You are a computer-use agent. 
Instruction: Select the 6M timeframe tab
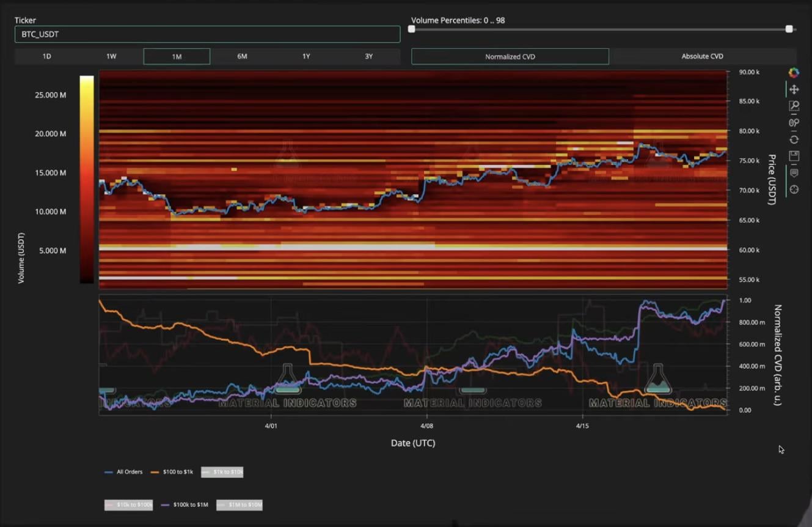(x=242, y=56)
